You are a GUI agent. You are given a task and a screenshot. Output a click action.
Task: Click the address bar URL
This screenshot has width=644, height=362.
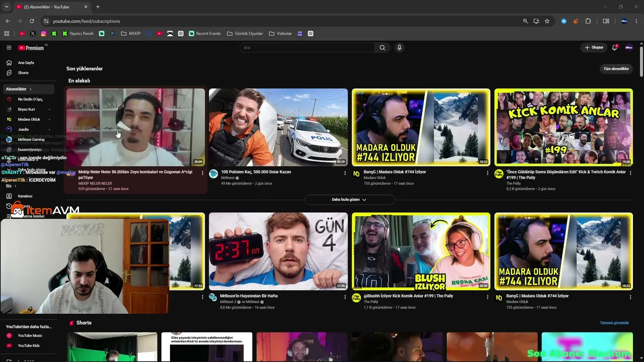pos(87,21)
